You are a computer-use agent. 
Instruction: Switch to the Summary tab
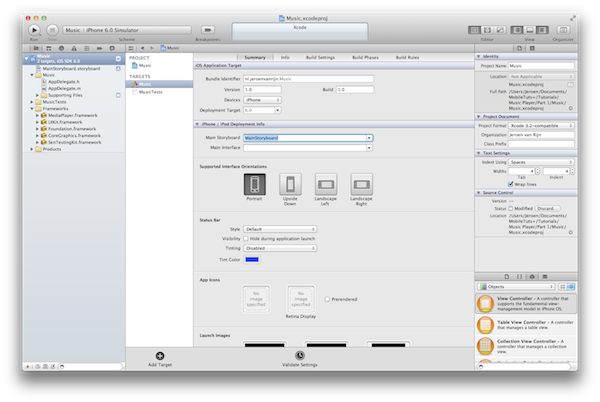pos(255,57)
